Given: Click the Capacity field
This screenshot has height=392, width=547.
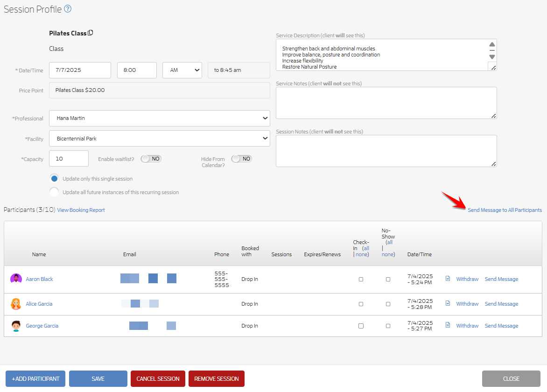Looking at the screenshot, I should [x=69, y=159].
